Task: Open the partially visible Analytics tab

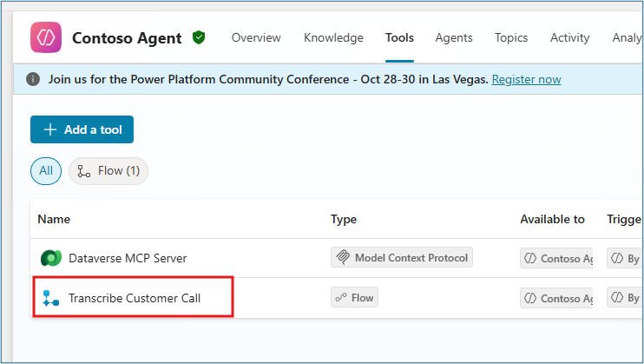Action: (628, 38)
